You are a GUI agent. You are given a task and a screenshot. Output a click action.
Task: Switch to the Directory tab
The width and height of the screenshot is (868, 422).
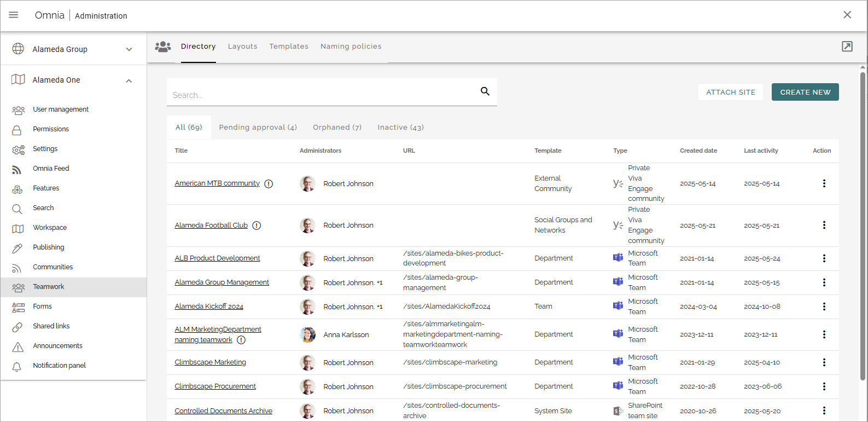(x=199, y=47)
